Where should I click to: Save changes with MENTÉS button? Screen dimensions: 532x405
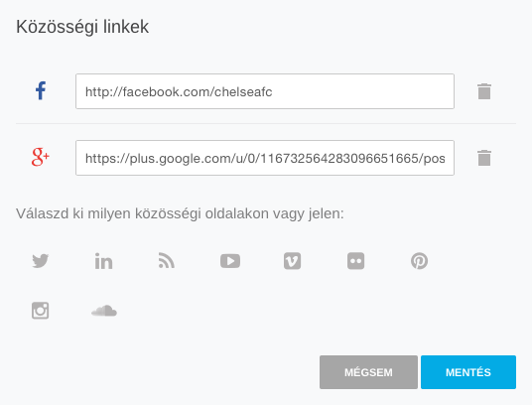click(x=468, y=372)
